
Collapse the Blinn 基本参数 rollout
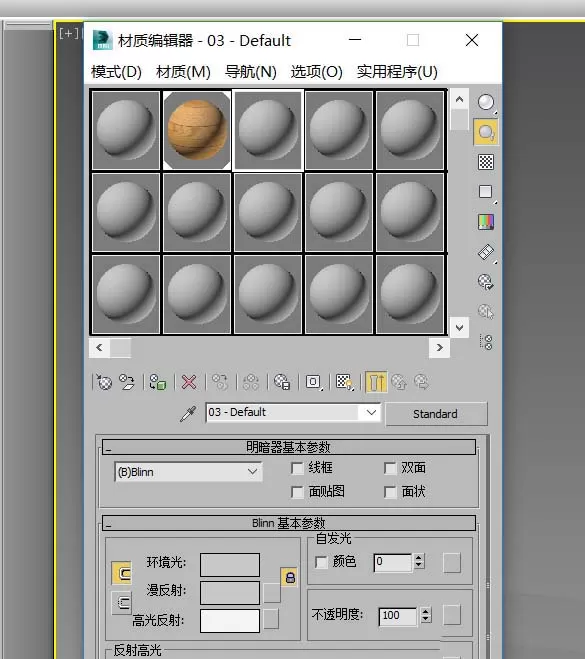click(289, 523)
